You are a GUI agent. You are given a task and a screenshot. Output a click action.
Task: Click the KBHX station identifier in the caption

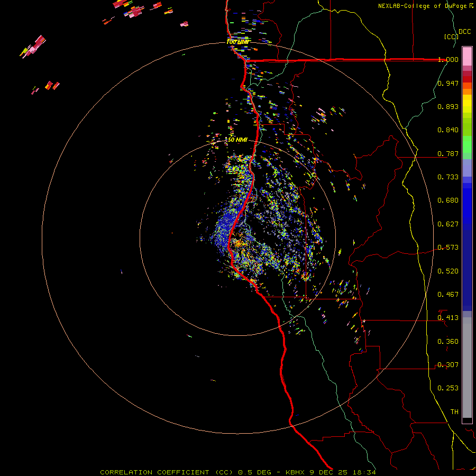click(296, 472)
